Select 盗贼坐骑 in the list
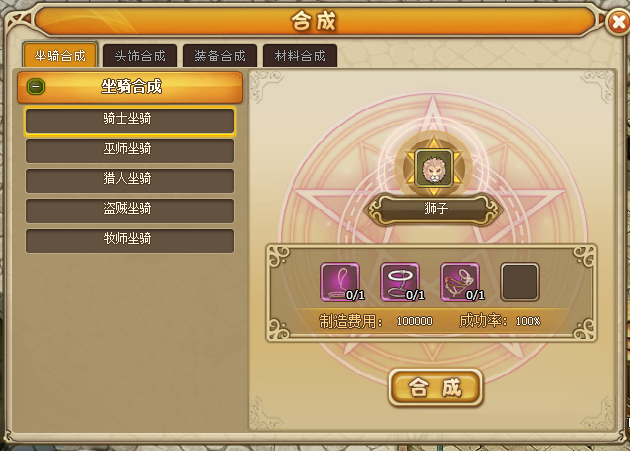 pos(130,211)
